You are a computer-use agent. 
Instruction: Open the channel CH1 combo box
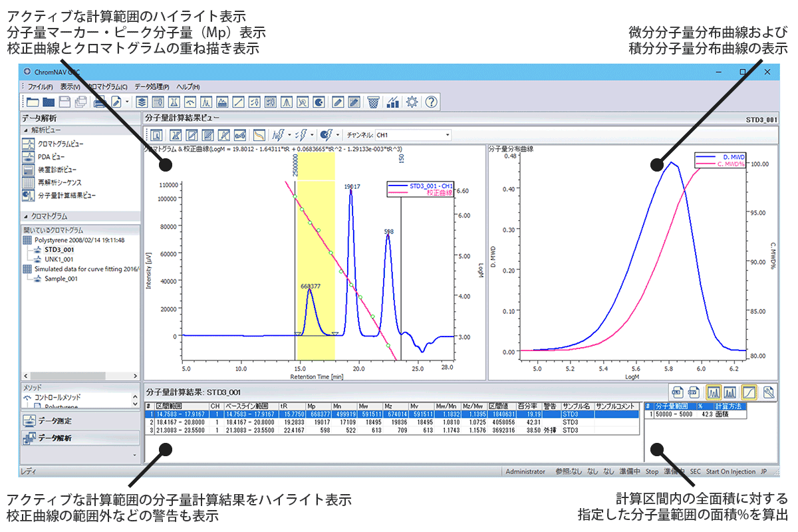[x=413, y=135]
